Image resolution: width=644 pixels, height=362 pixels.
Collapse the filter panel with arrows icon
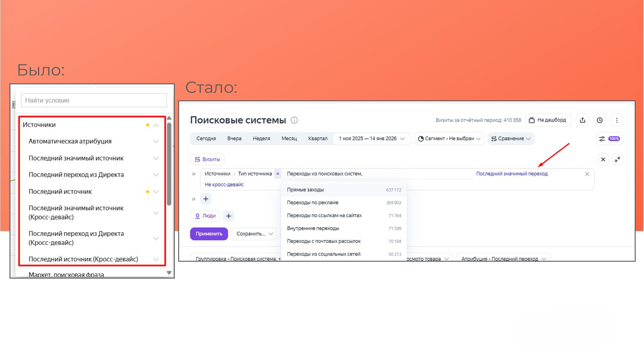coord(617,159)
